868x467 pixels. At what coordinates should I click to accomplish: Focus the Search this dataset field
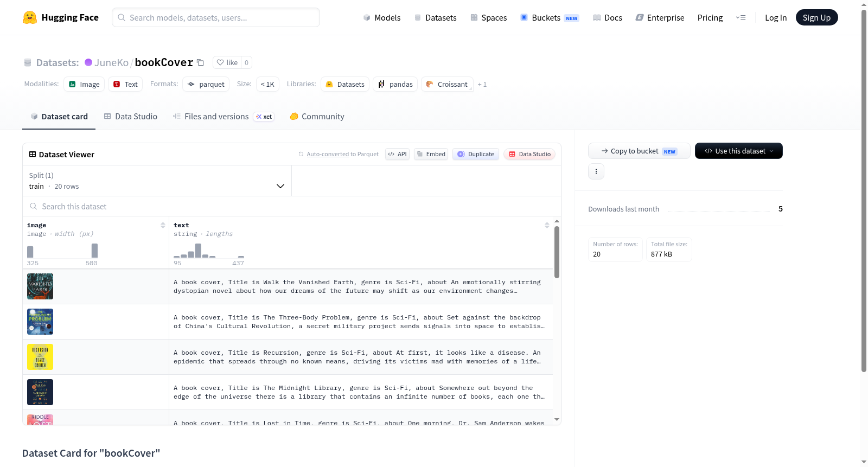292,207
